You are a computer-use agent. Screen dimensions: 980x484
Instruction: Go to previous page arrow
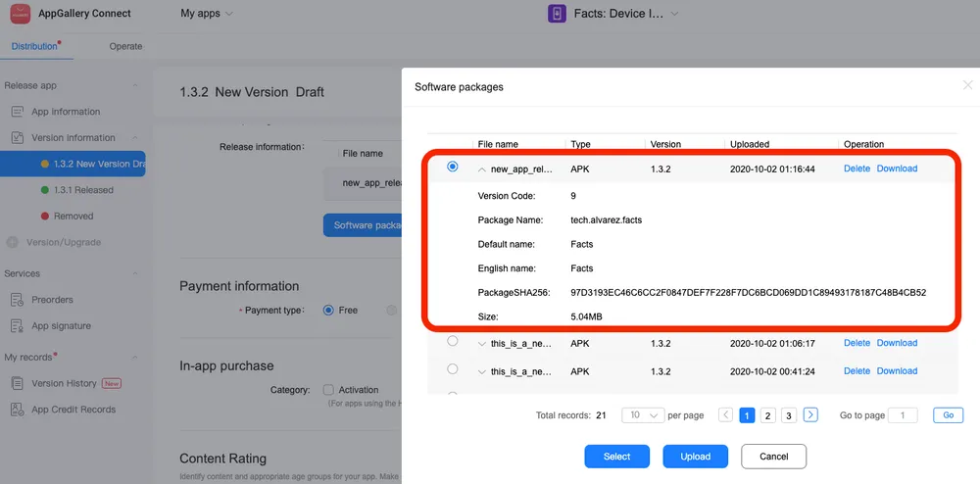coord(725,414)
